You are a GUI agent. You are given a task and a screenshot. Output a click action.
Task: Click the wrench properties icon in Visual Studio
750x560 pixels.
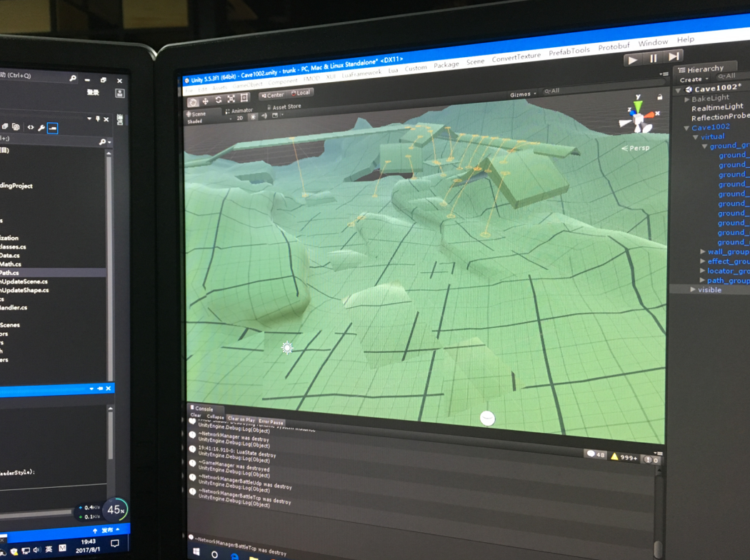point(41,128)
